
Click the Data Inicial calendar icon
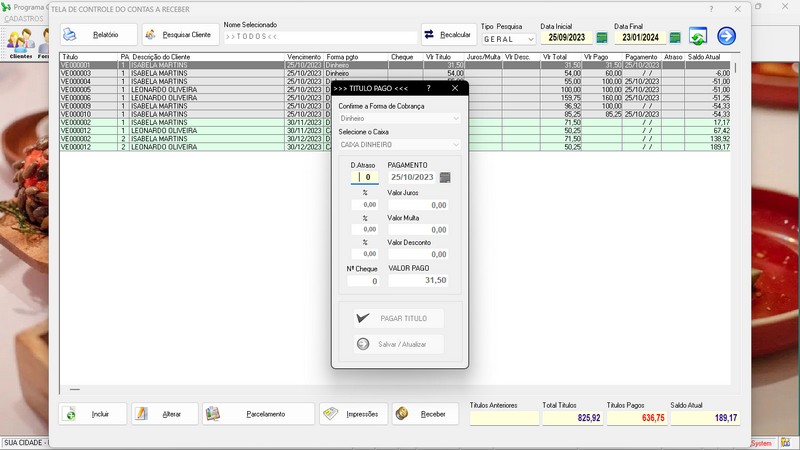pos(602,38)
